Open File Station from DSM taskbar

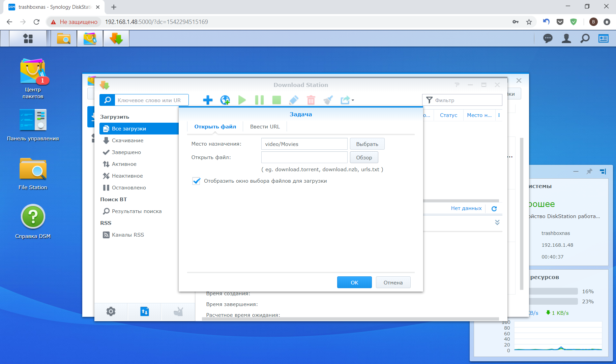[64, 38]
